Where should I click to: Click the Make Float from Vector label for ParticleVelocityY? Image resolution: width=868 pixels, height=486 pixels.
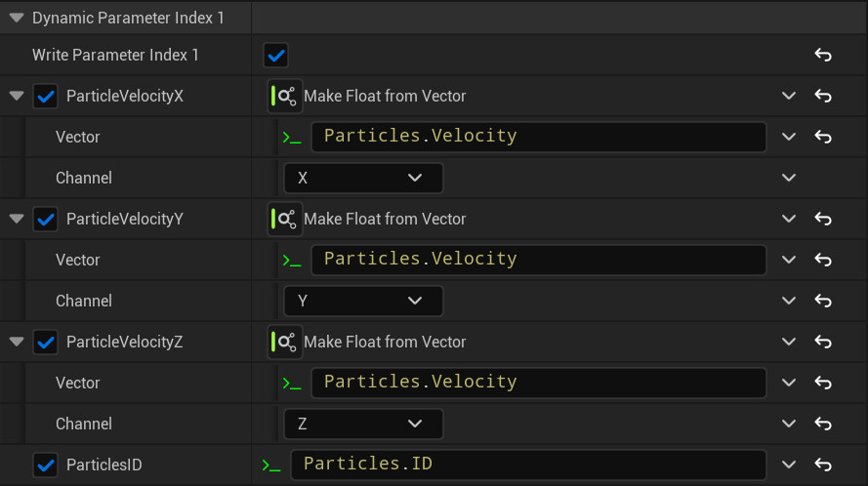click(x=385, y=219)
